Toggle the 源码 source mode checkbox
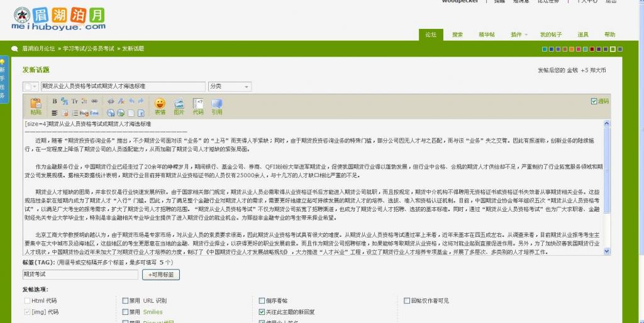644x323 pixels. (594, 101)
